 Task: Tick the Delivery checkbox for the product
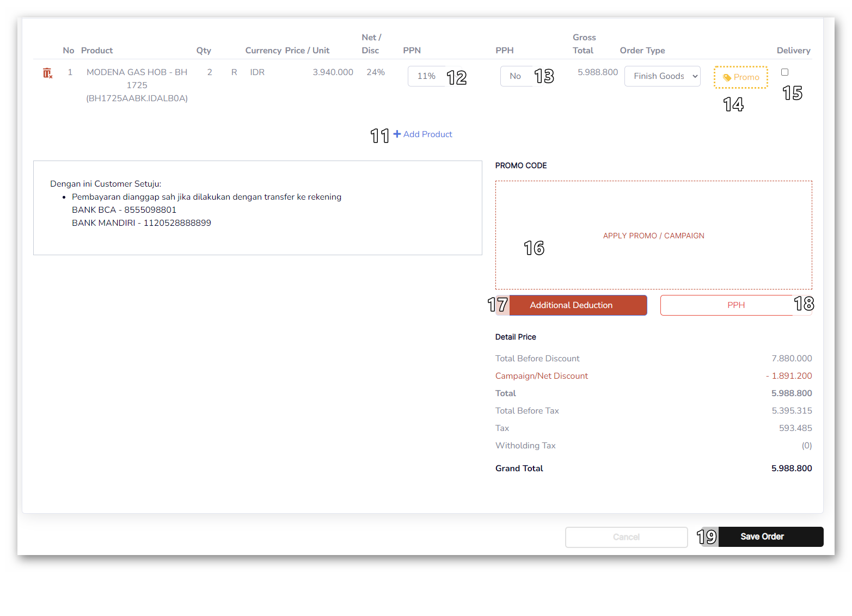point(784,72)
